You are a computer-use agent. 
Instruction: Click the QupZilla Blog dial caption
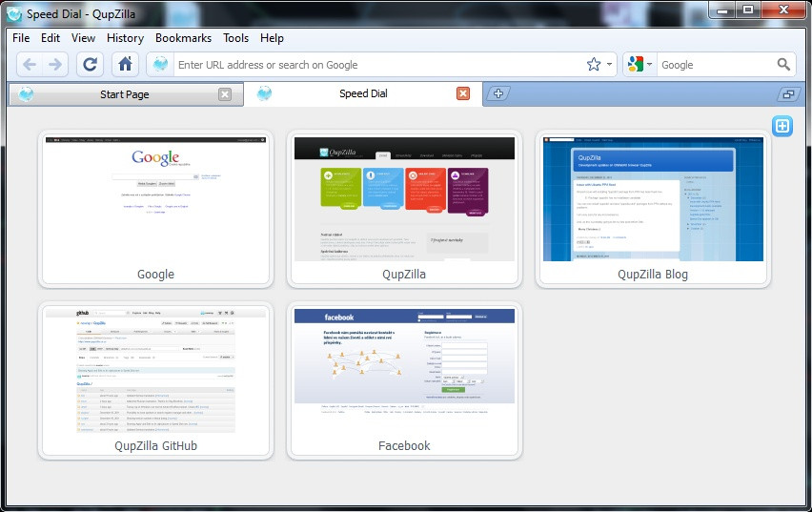pyautogui.click(x=653, y=275)
